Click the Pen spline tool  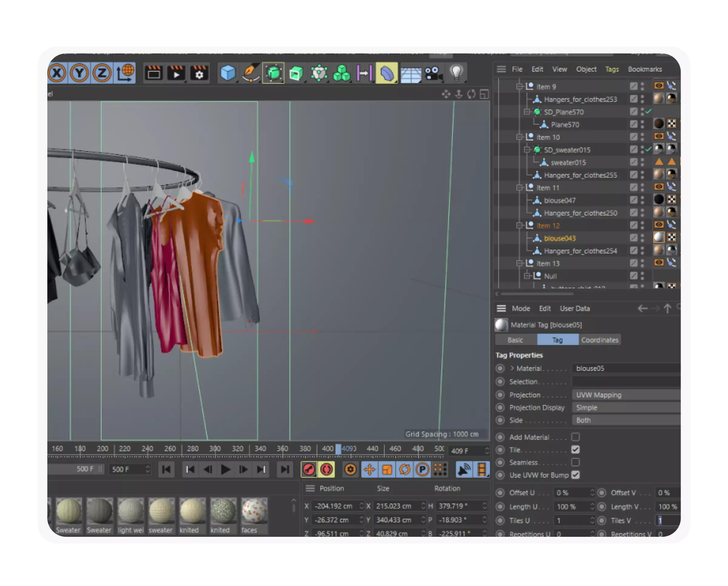(x=250, y=73)
